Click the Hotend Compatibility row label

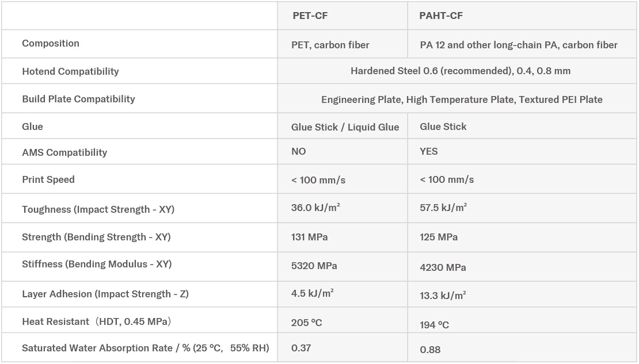70,71
